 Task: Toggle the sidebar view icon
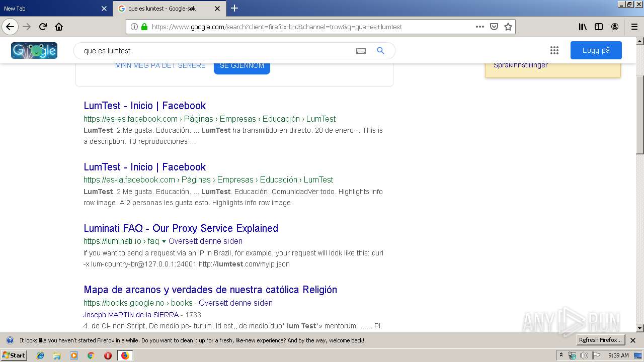click(x=599, y=27)
